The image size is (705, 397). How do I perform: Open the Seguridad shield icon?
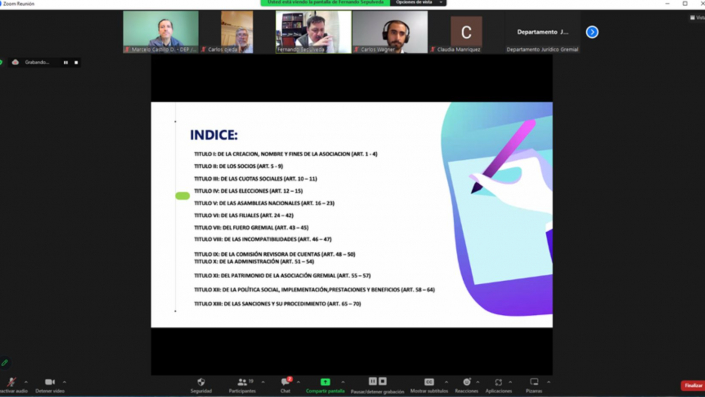pos(201,382)
